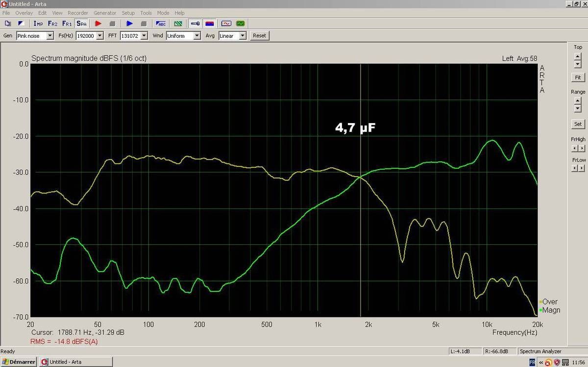Open the Recorder menu
The image size is (588, 367).
pyautogui.click(x=78, y=13)
